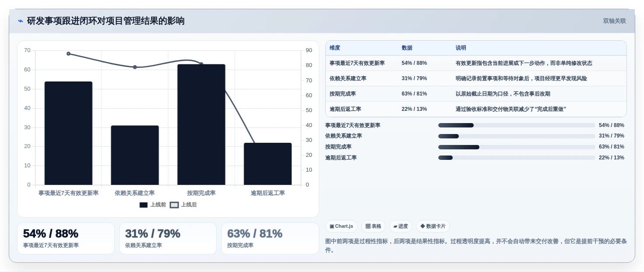Click the 维度 column header

[x=335, y=48]
